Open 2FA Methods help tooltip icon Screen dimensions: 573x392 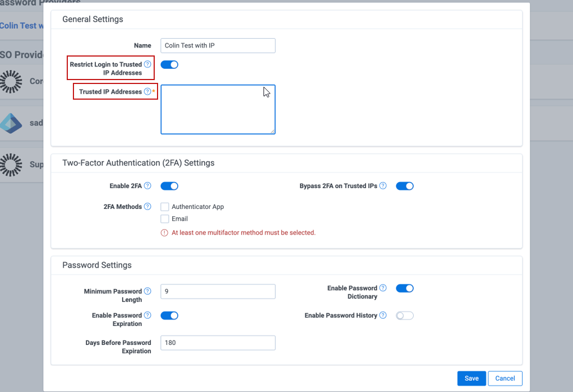point(147,207)
